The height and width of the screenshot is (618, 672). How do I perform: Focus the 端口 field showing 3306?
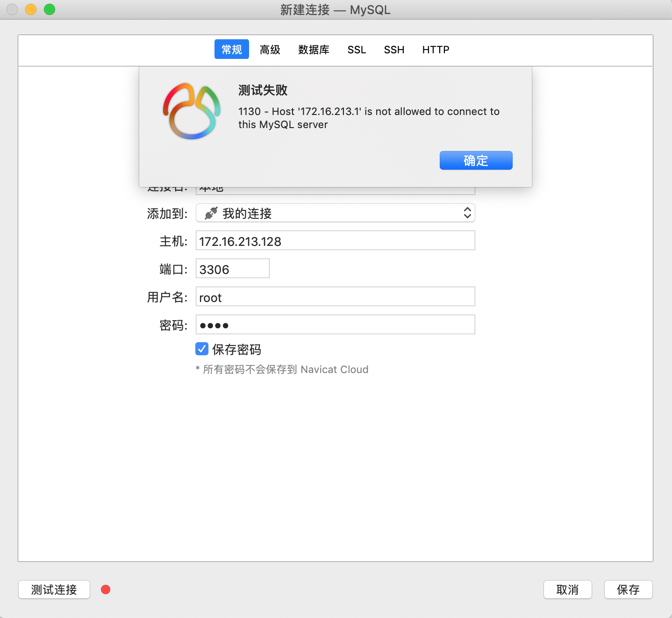(x=232, y=269)
